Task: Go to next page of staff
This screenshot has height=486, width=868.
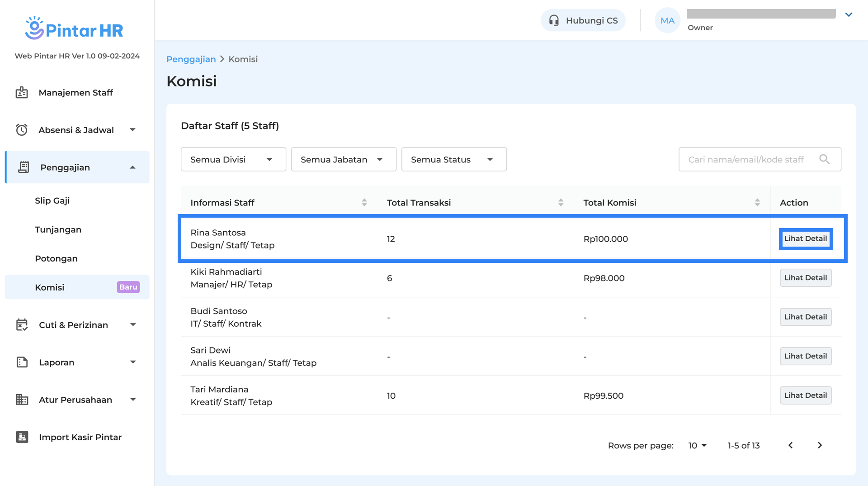Action: 820,445
